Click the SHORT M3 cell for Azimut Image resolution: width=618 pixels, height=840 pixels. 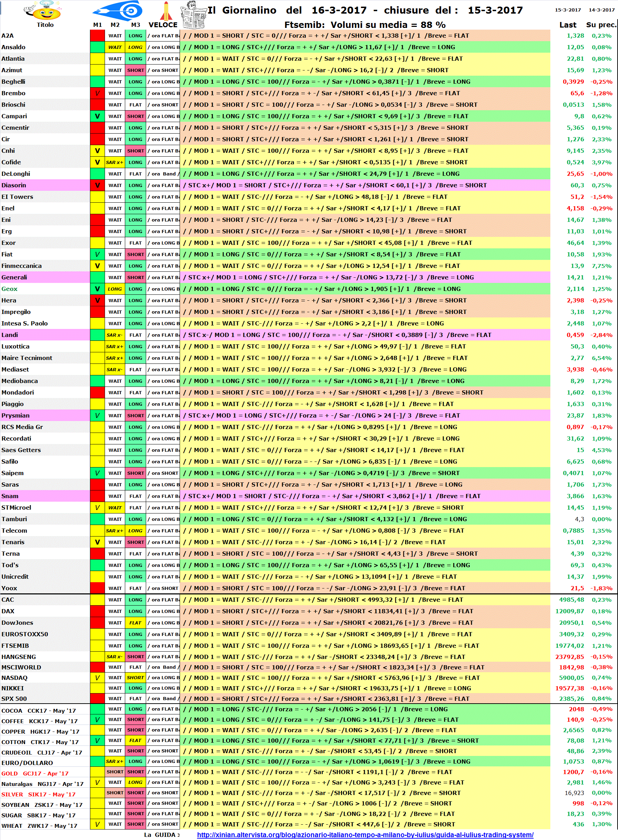click(x=135, y=70)
